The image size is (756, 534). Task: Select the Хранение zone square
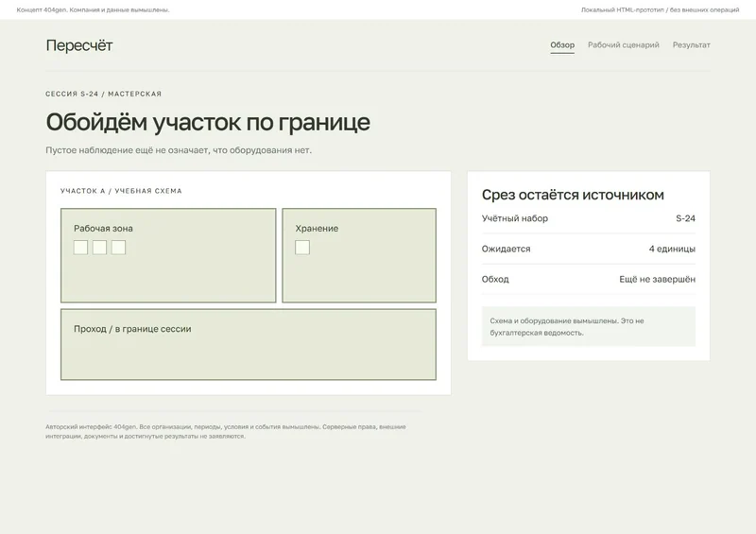(302, 248)
